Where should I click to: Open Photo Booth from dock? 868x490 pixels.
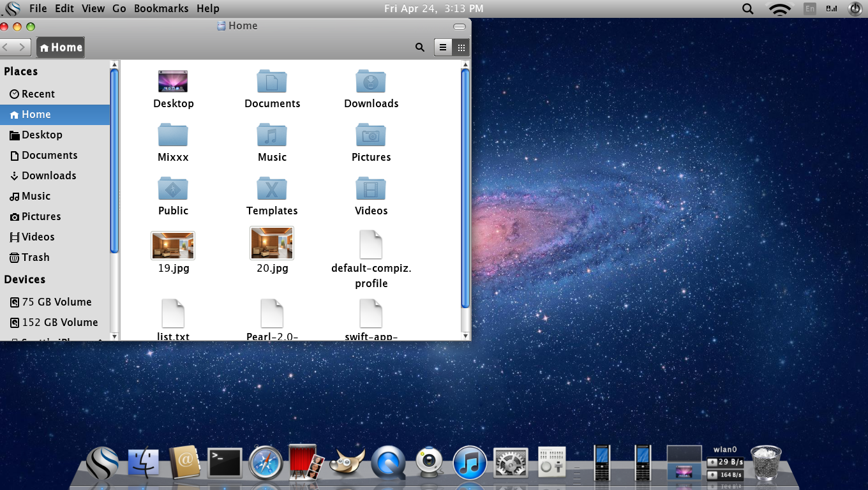click(x=306, y=463)
